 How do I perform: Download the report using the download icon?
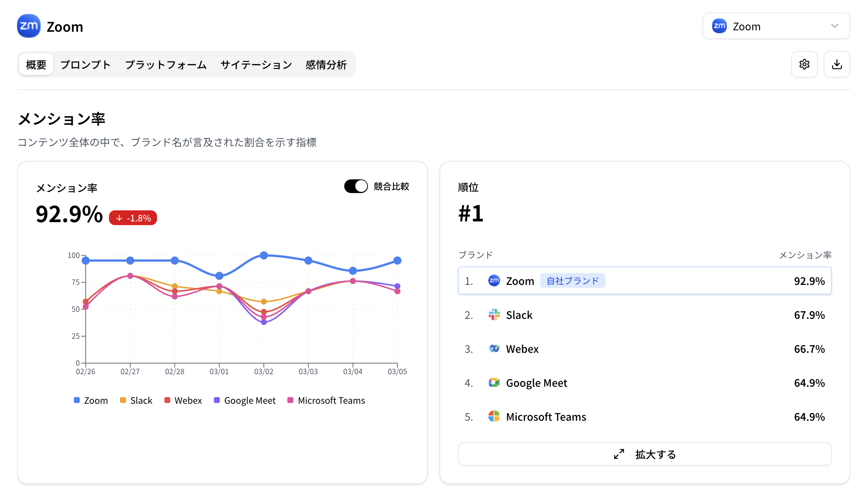coord(837,64)
